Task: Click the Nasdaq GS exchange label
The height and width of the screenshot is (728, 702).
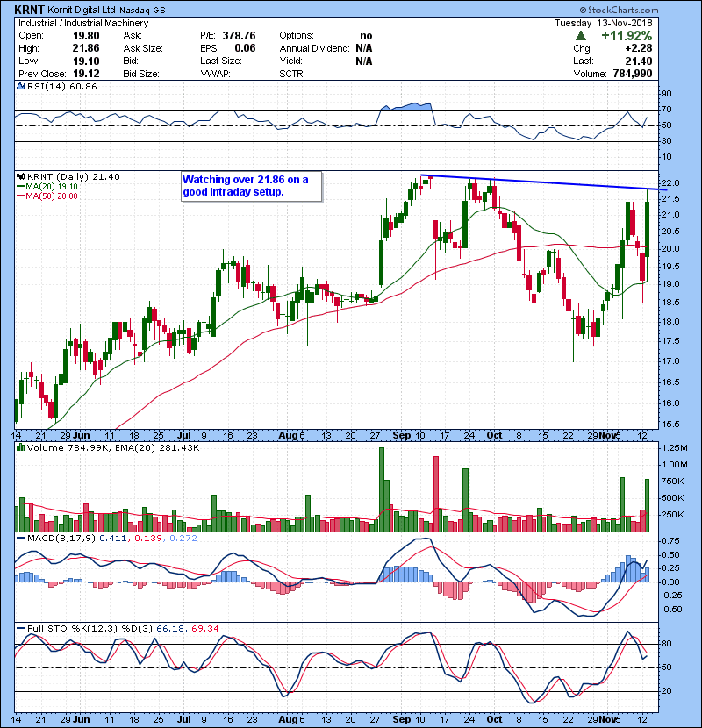Action: [141, 10]
